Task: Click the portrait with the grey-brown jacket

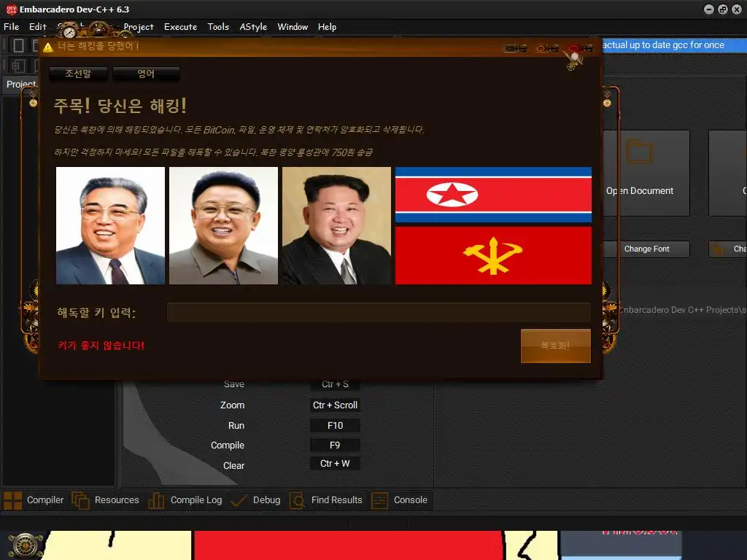Action: (223, 226)
